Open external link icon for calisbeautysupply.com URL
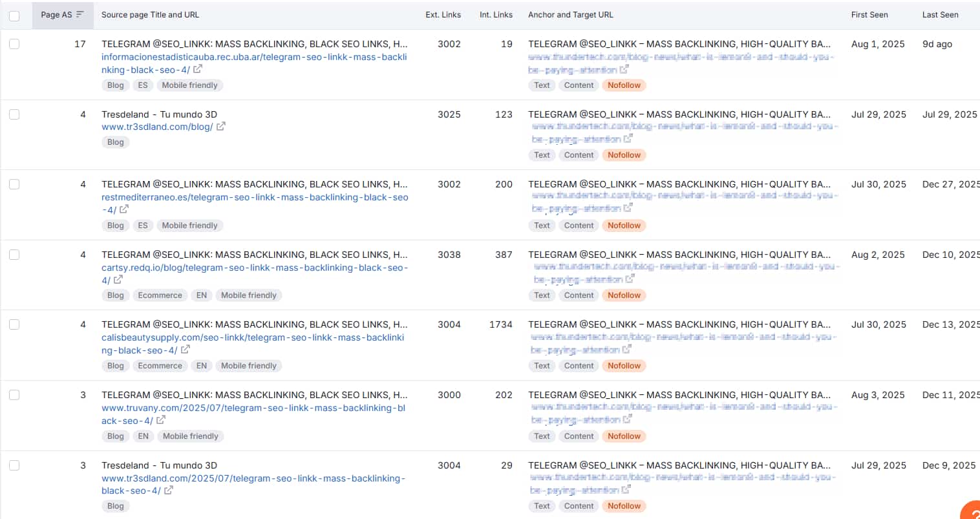Image resolution: width=980 pixels, height=519 pixels. point(186,350)
